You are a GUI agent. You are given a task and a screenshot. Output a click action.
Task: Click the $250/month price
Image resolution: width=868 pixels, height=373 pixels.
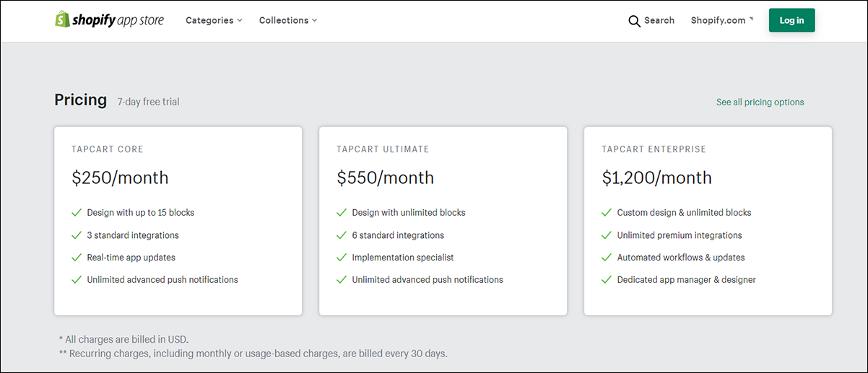120,177
